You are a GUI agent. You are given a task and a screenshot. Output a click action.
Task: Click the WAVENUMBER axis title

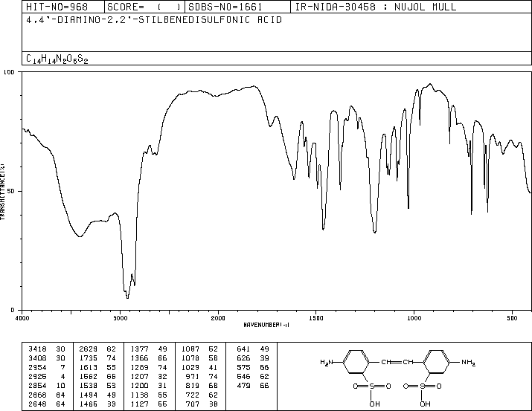[x=266, y=325]
